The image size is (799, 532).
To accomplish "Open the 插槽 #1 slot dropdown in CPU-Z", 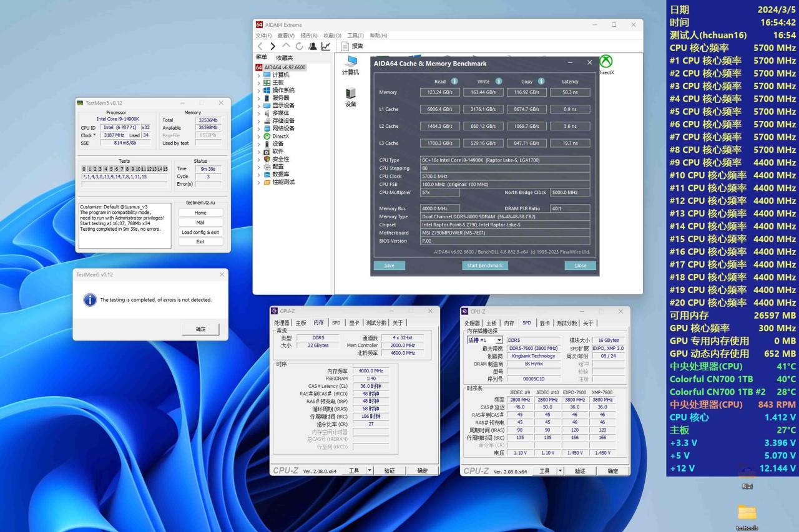I will click(x=499, y=340).
